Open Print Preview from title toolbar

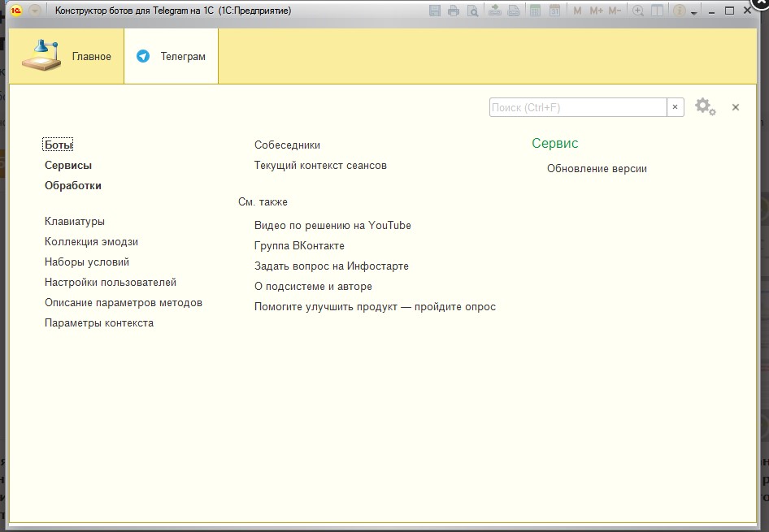[x=471, y=11]
